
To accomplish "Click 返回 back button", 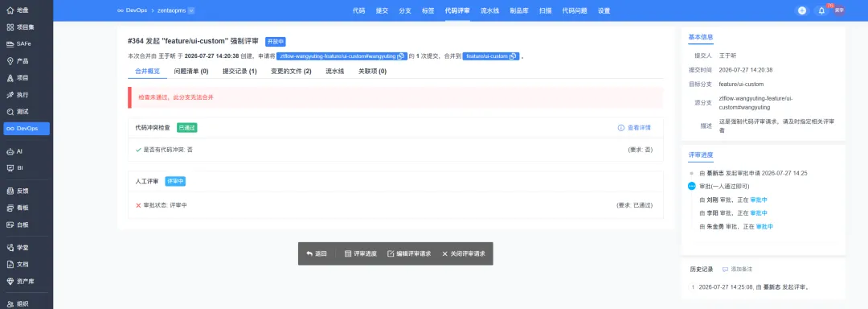I will [x=317, y=253].
